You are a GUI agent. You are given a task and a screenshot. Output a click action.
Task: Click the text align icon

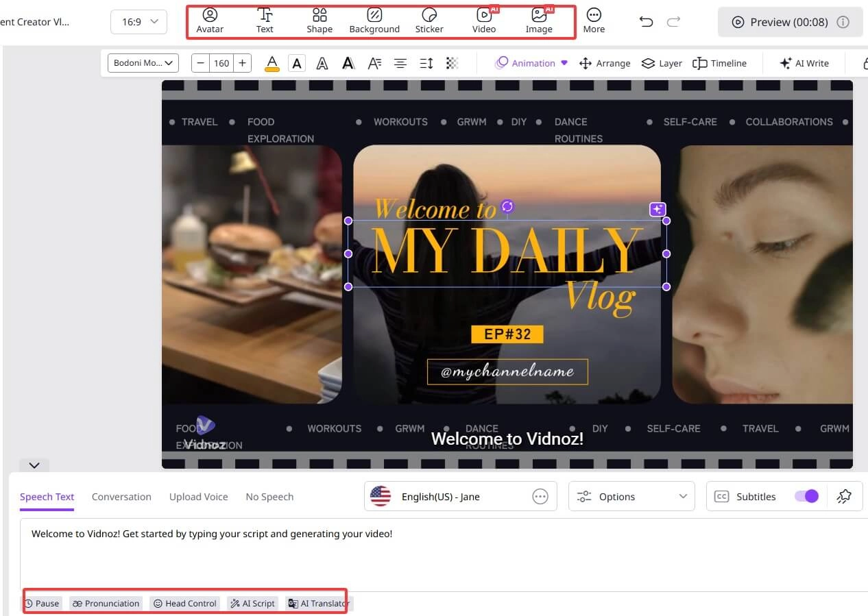[x=400, y=63]
